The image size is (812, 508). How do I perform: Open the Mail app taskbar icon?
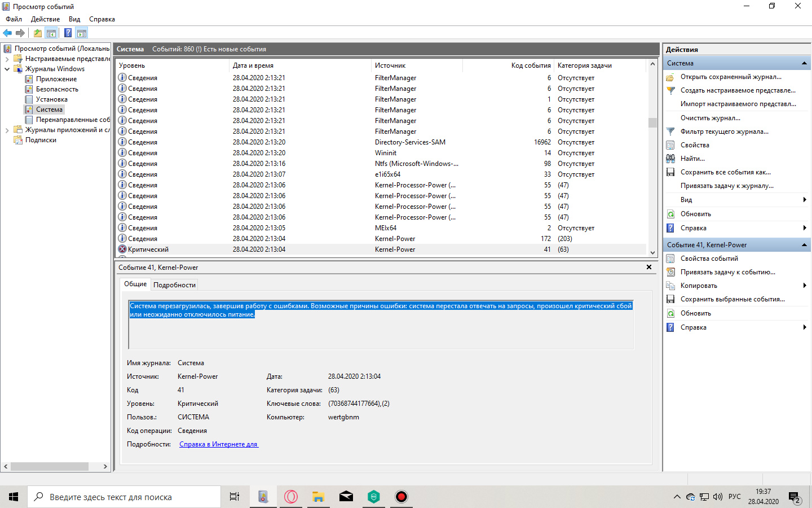tap(346, 497)
